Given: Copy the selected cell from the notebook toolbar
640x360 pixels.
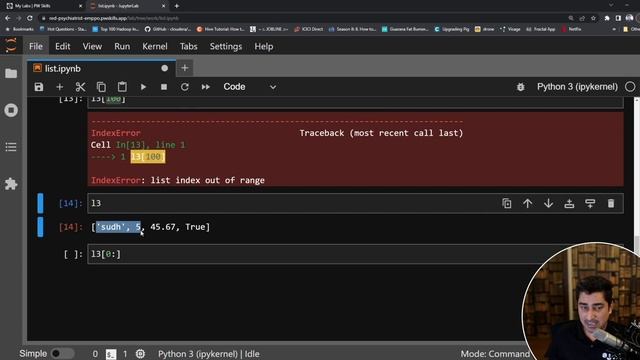Looking at the screenshot, I should pyautogui.click(x=101, y=87).
